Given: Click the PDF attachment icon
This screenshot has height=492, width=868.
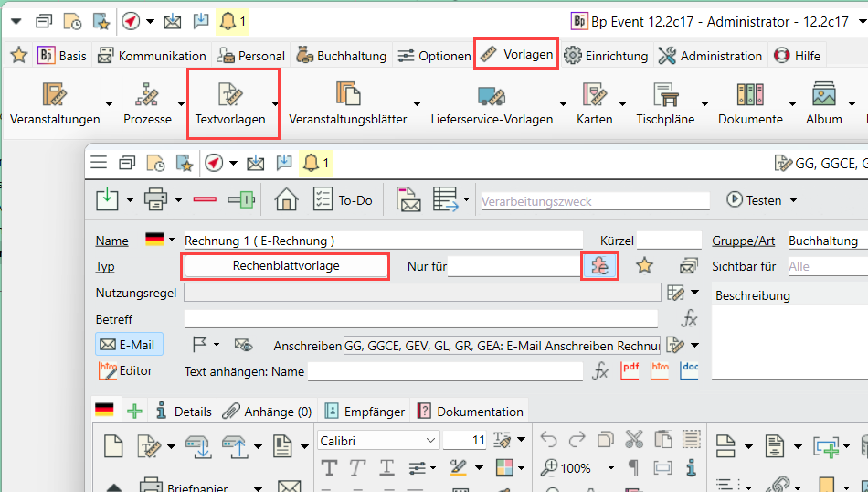Looking at the screenshot, I should click(630, 370).
